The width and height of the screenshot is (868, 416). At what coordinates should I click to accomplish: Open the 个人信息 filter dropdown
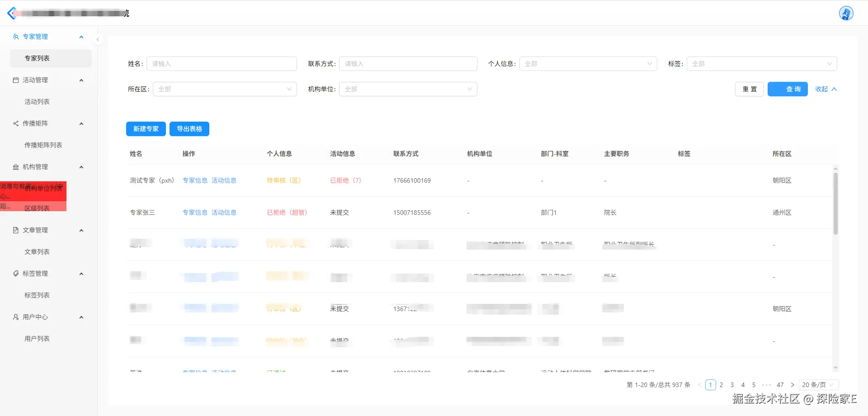point(588,64)
